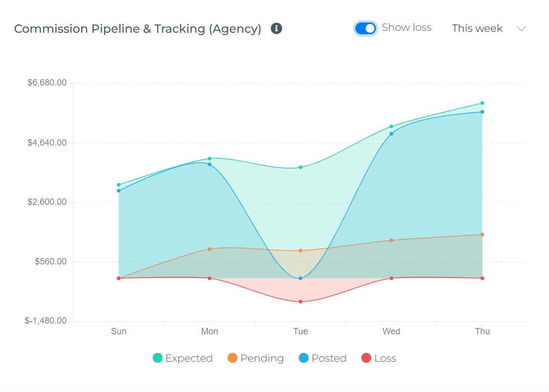Select the Tuesday Posted data point
The width and height of the screenshot is (549, 392).
click(x=300, y=278)
